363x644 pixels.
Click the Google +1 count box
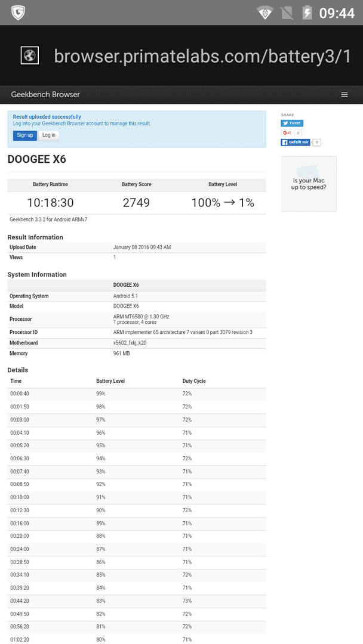(298, 133)
